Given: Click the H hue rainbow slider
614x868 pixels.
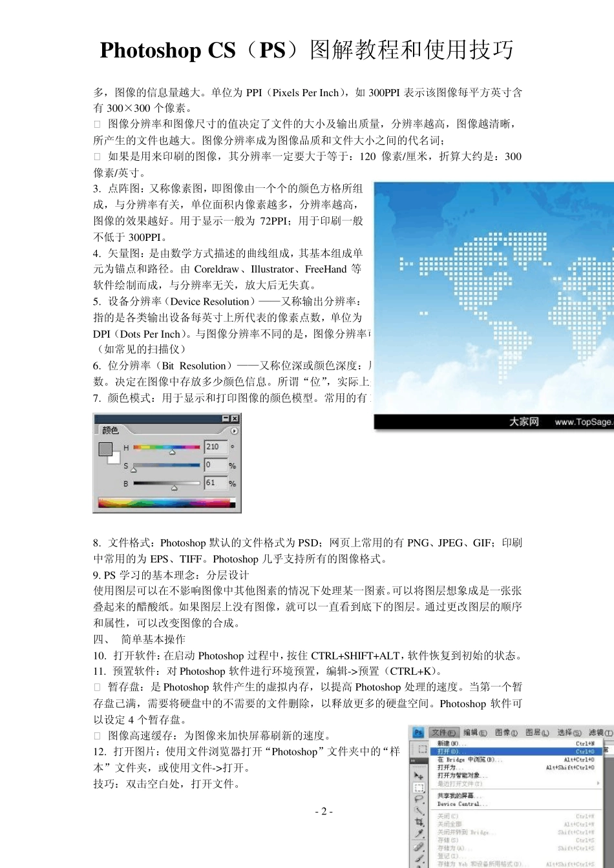Looking at the screenshot, I should 166,447.
